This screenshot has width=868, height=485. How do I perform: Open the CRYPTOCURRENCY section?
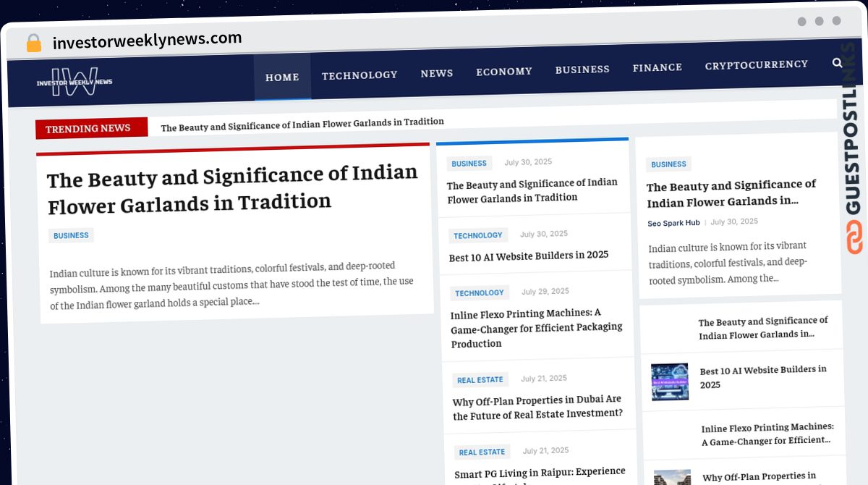click(x=757, y=64)
